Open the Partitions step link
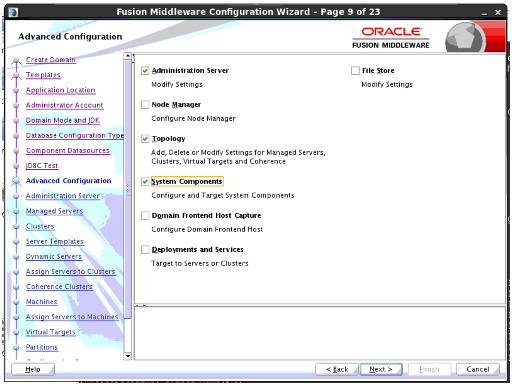512x384 pixels. 42,347
